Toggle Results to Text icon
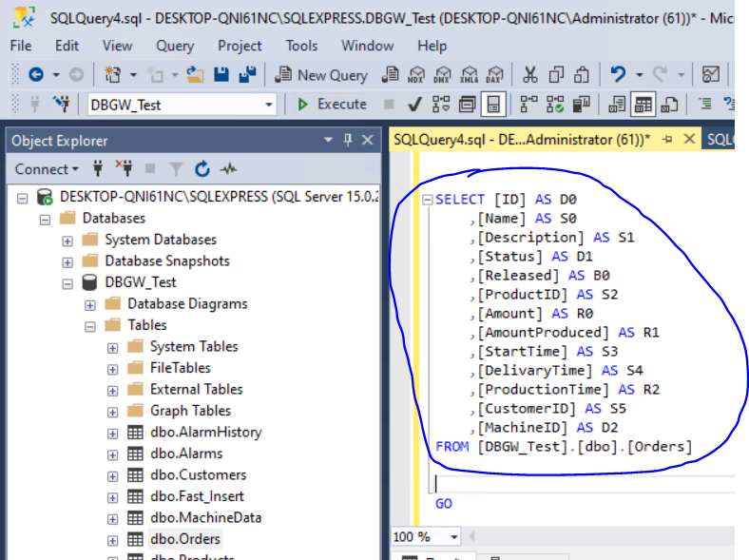The image size is (749, 560). [x=617, y=105]
